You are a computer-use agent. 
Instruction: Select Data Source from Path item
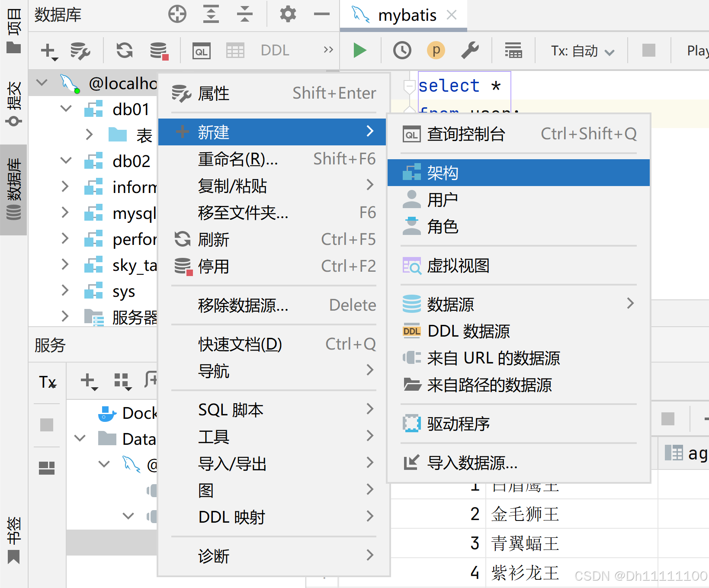tap(519, 385)
